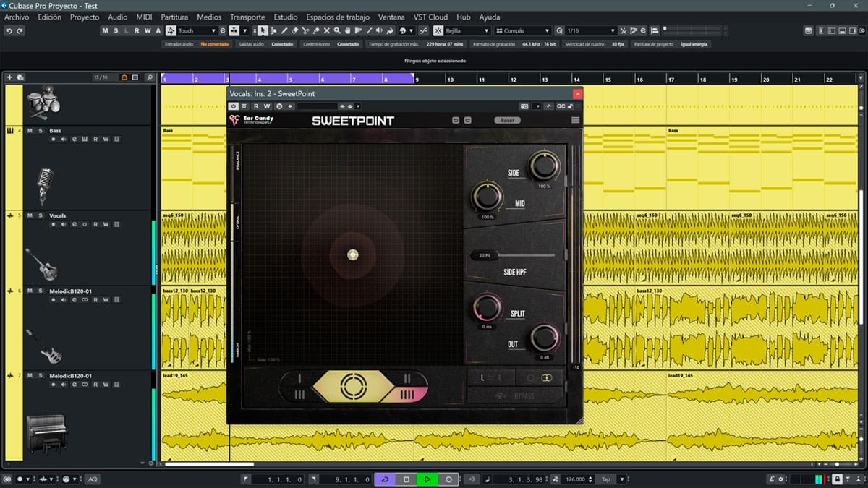This screenshot has height=488, width=868.
Task: Click the Tap tempo button
Action: click(x=605, y=479)
